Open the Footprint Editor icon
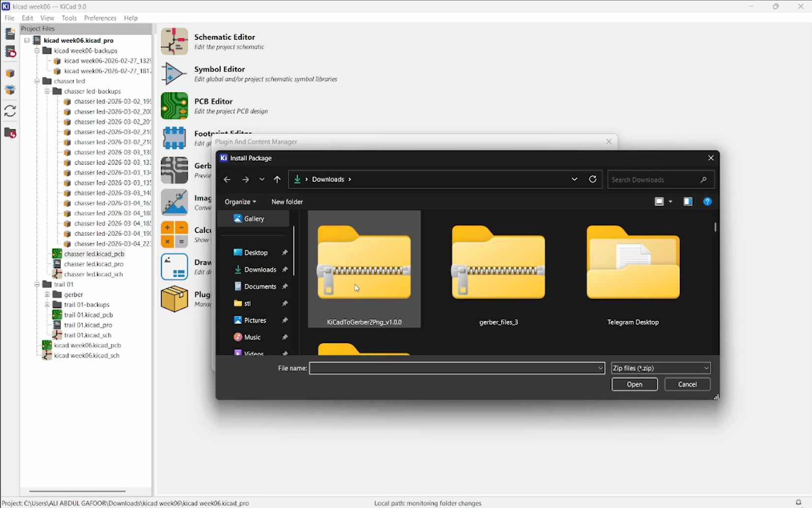Image resolution: width=812 pixels, height=508 pixels. point(174,138)
